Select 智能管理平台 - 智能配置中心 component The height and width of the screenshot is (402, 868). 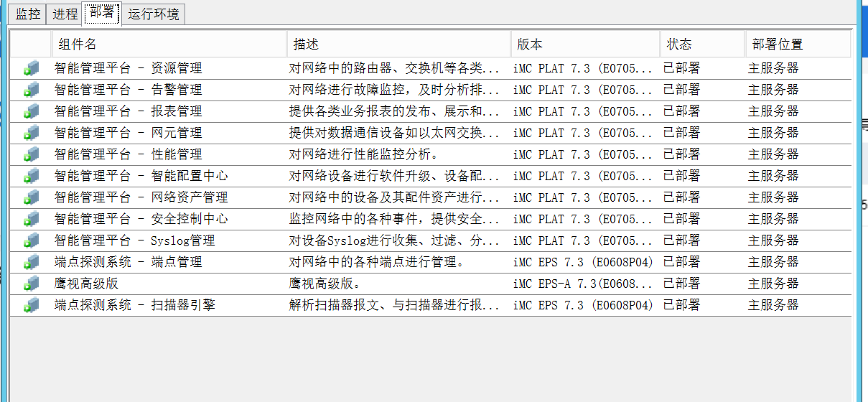click(x=141, y=176)
